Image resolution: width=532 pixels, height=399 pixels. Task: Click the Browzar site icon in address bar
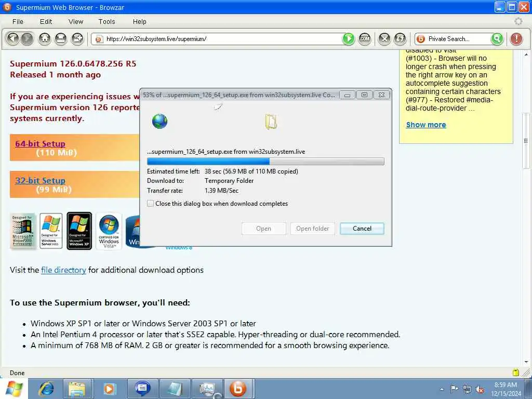pos(99,39)
